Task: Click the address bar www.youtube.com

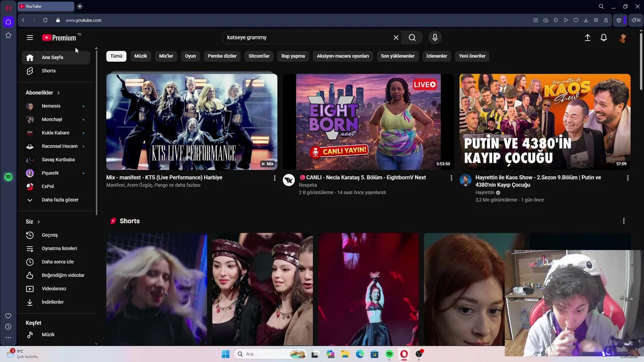Action: [84, 20]
